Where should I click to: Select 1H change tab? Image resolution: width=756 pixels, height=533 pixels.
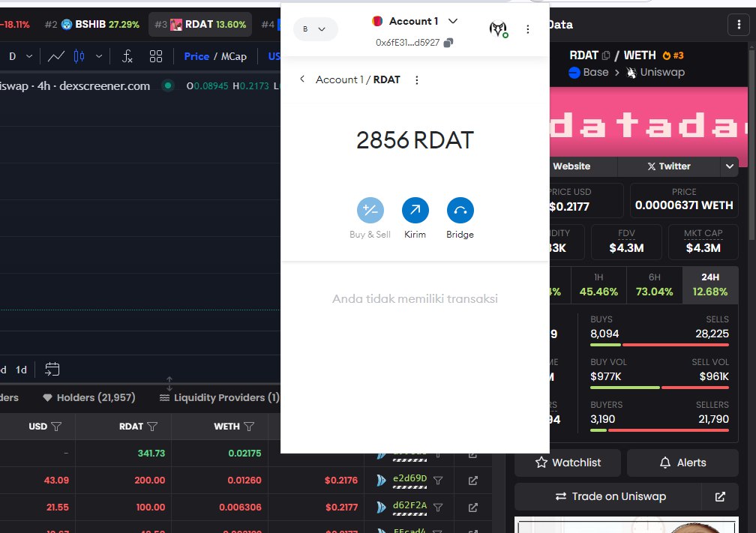pos(598,285)
